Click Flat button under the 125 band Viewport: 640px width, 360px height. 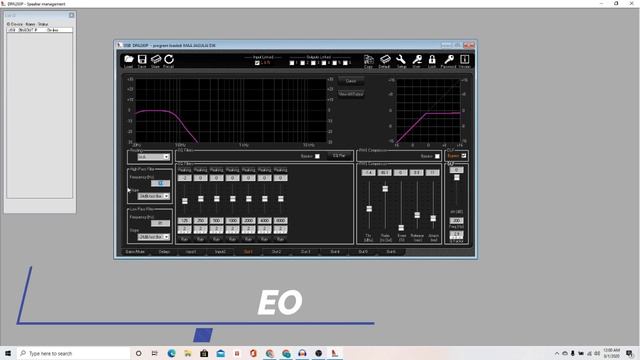pos(184,240)
